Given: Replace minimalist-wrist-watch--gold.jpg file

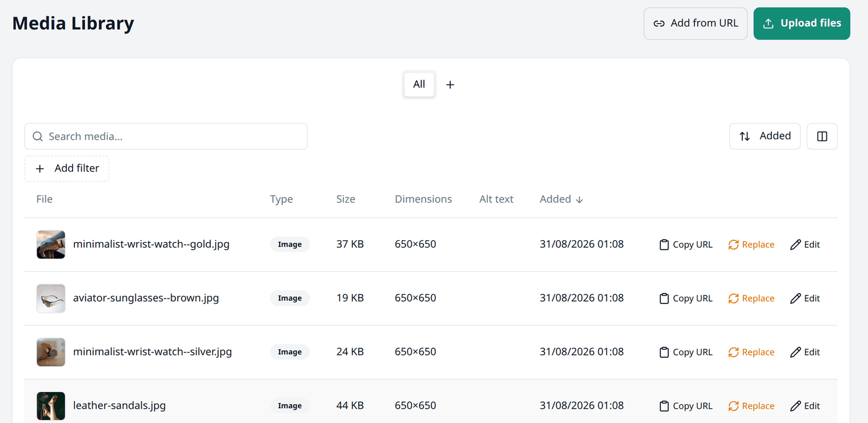Looking at the screenshot, I should 751,245.
